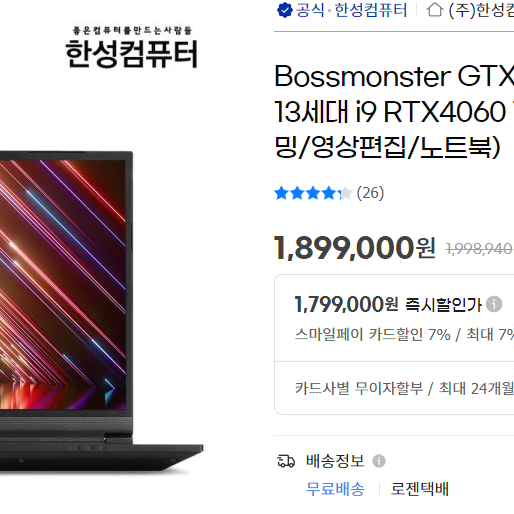Screen dimensions: 514x514
Task: Click the 배송정보 label
Action: (335, 461)
